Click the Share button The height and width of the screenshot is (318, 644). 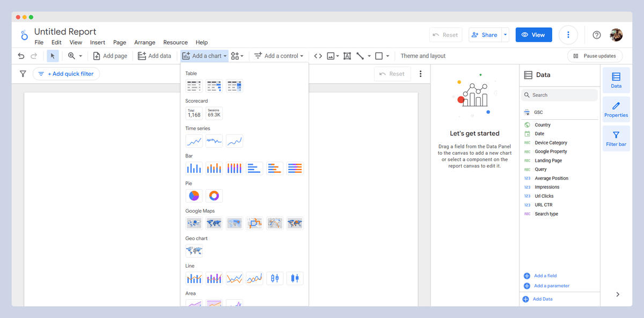(x=485, y=35)
